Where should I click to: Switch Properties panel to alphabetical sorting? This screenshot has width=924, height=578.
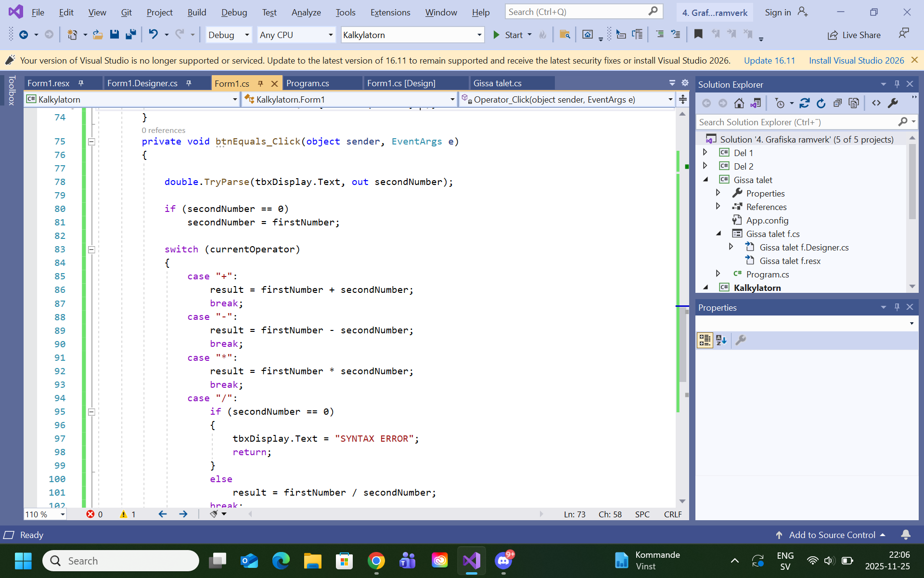pos(721,340)
